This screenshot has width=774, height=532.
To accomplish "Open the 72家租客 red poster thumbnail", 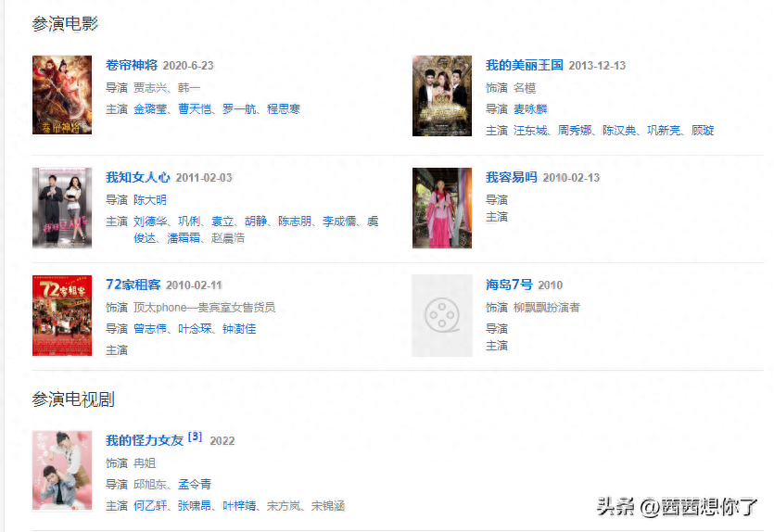I will (x=62, y=315).
